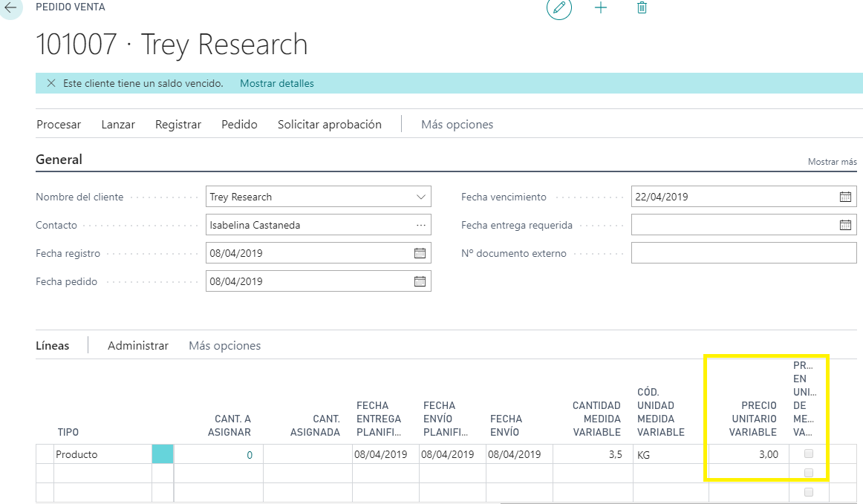Click the Líneas section heading

coord(52,346)
